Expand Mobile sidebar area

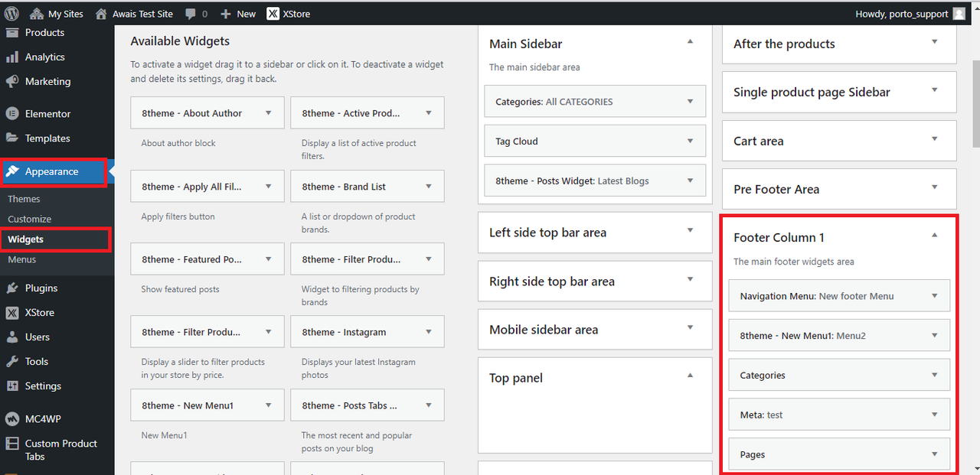(690, 327)
